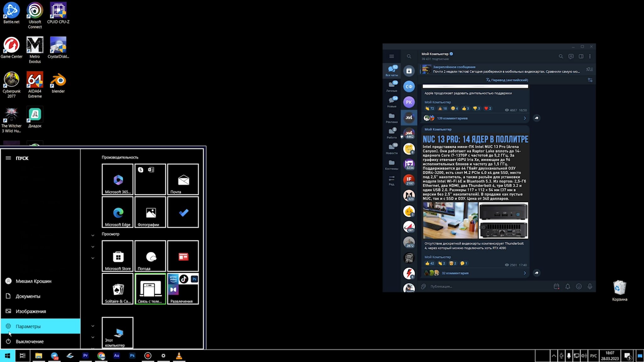Launch the Microsoft Edge tile

(x=118, y=212)
